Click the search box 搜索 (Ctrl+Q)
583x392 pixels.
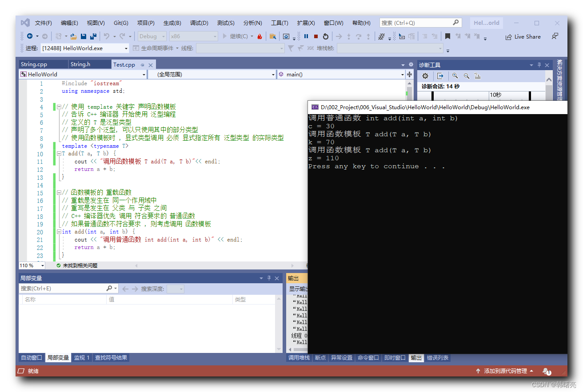coord(420,23)
